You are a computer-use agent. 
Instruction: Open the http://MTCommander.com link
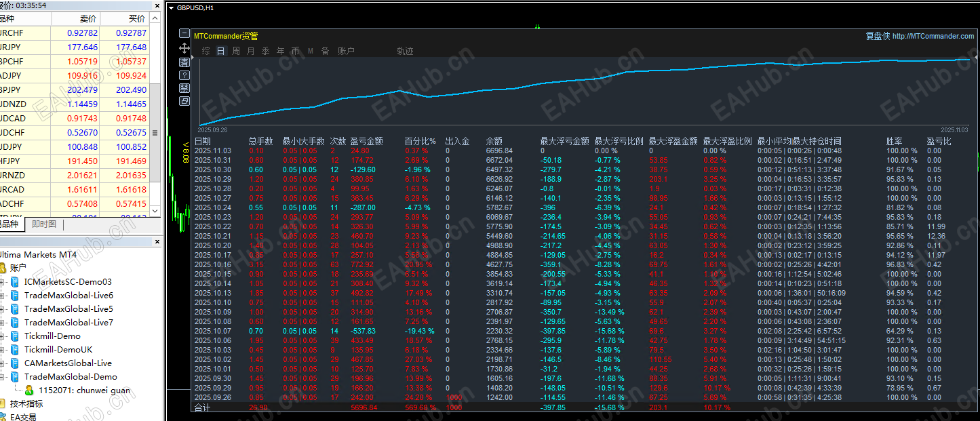933,37
